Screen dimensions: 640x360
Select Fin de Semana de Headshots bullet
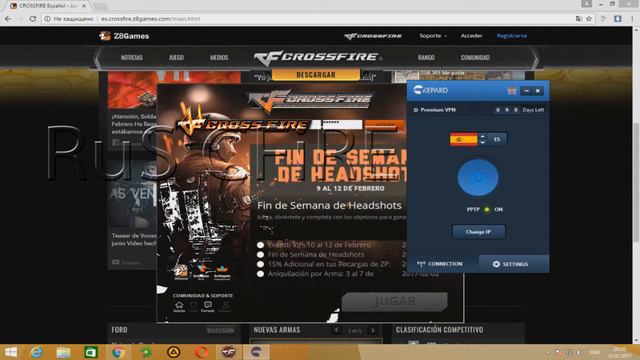pyautogui.click(x=260, y=255)
